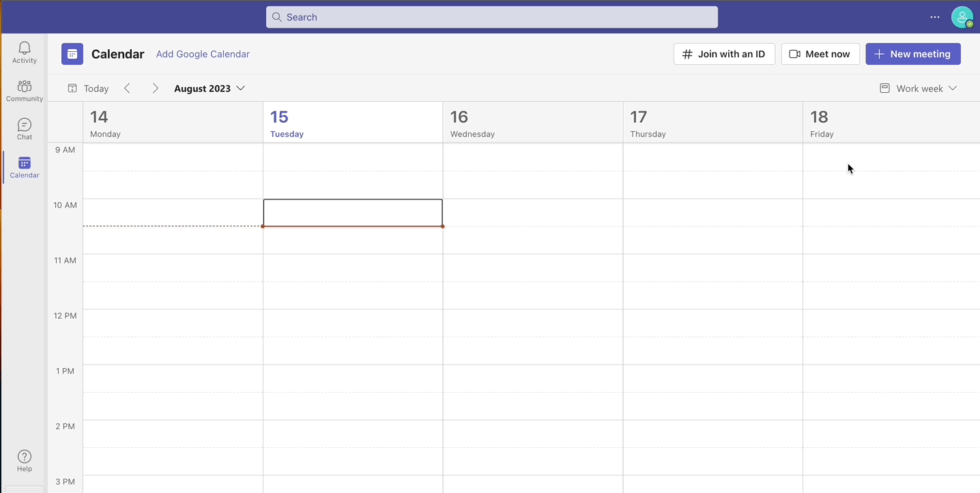This screenshot has width=980, height=493.
Task: Open the Chat section from the sidebar
Action: [24, 127]
